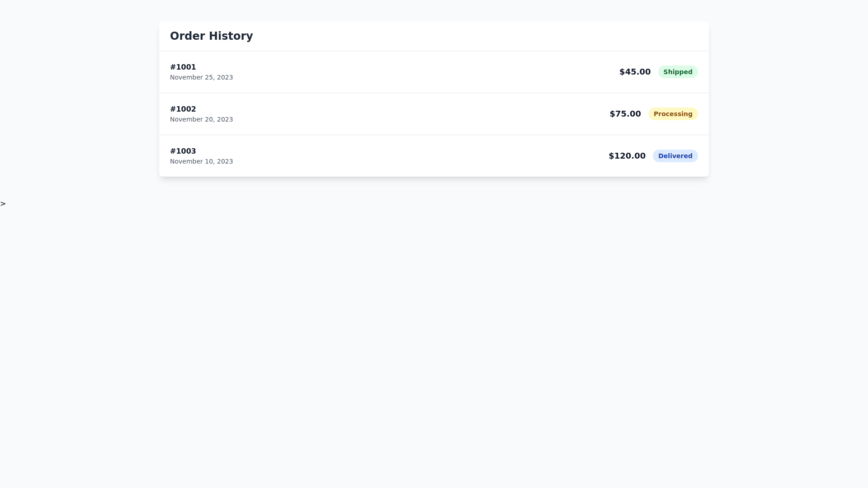
Task: Click the $75.00 price amount
Action: pos(625,113)
